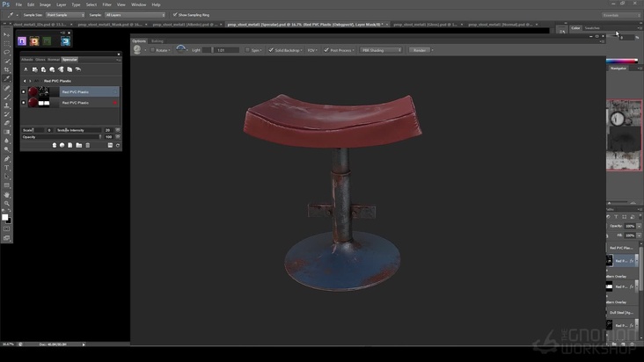Select the Clone Stamp tool
The height and width of the screenshot is (362, 644).
click(x=6, y=105)
